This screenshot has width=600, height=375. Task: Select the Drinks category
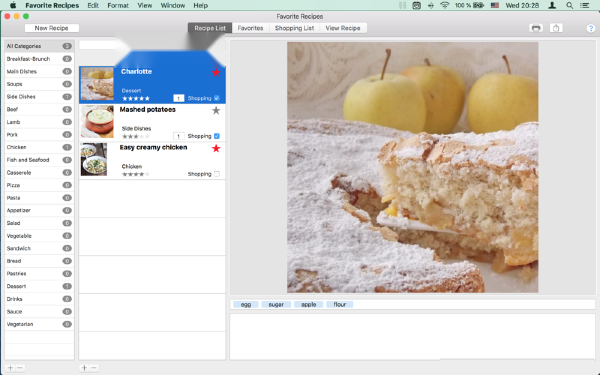tap(39, 299)
